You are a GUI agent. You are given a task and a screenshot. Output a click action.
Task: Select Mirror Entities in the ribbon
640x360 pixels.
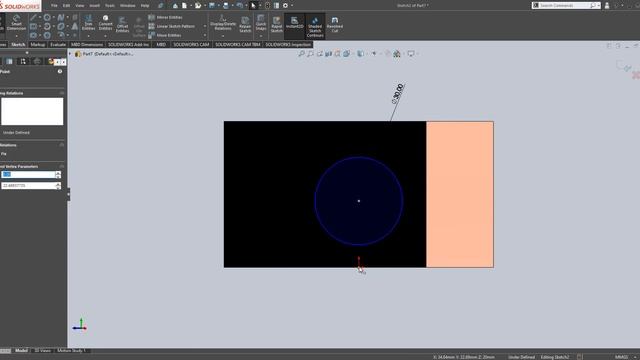click(165, 18)
